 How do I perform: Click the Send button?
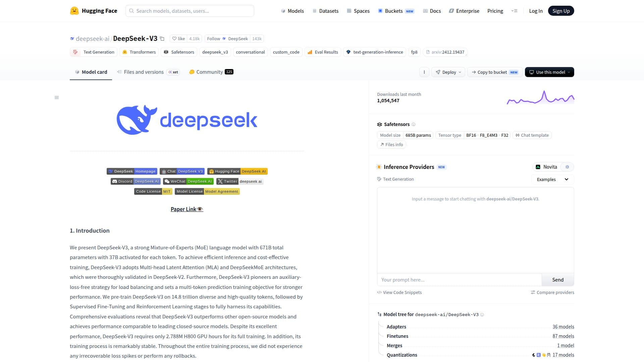[x=558, y=280]
